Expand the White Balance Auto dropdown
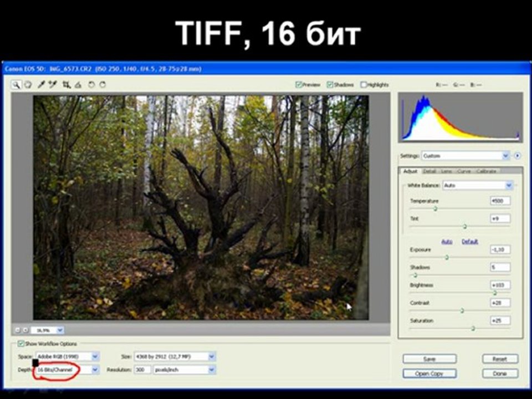The width and height of the screenshot is (532, 399). tap(478, 185)
